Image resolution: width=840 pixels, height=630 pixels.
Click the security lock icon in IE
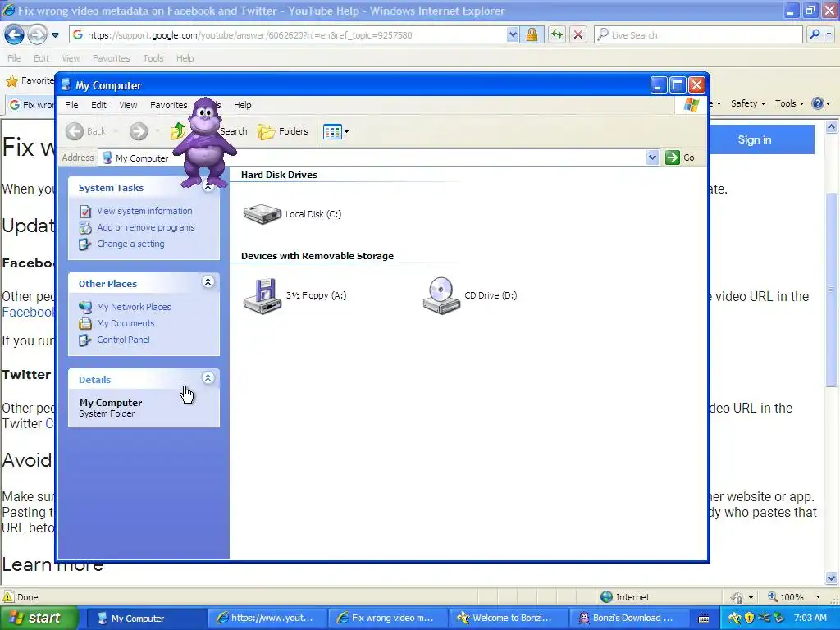(532, 35)
